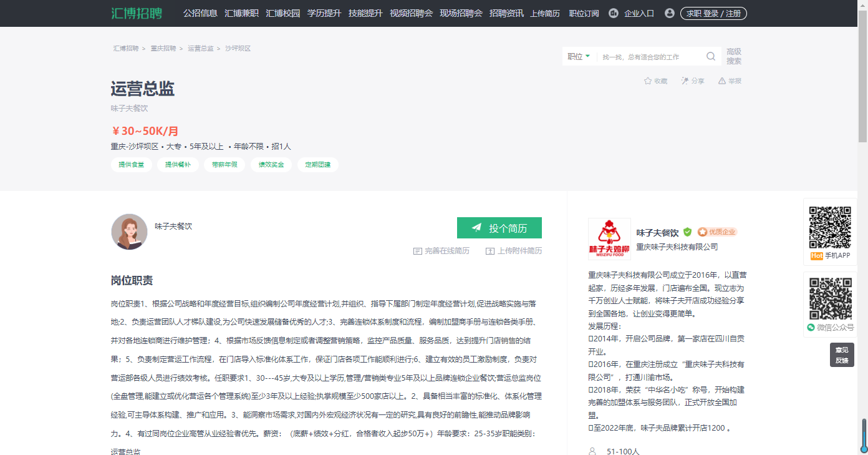This screenshot has height=455, width=868.
Task: Click the 51-100人 company size icon
Action: click(x=592, y=451)
